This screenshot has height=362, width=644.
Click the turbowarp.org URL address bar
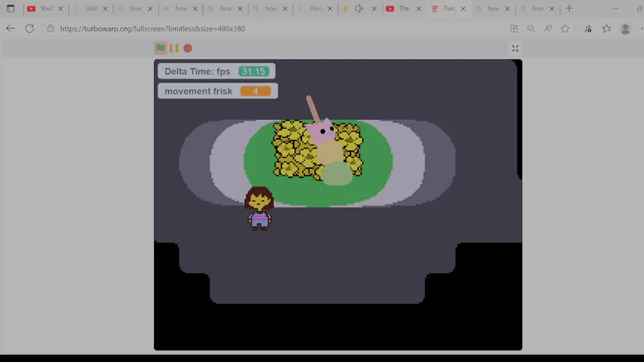152,29
